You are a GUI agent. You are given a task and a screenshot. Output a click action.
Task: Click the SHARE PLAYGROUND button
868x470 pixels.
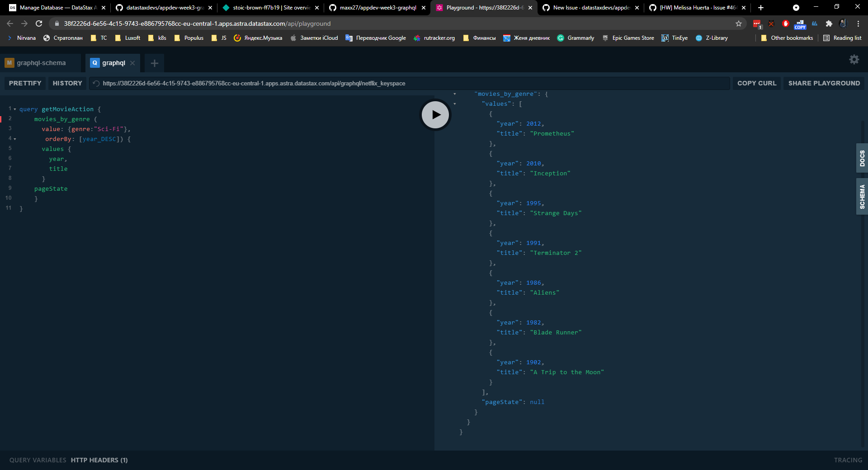824,83
